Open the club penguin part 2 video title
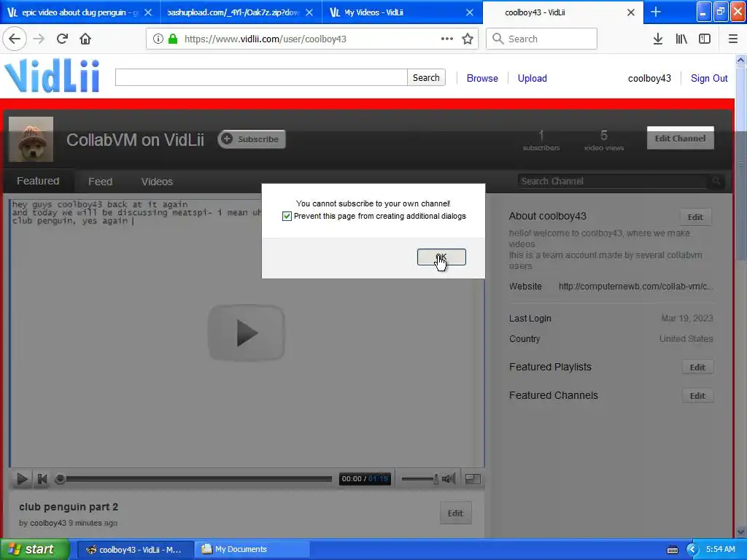 tap(69, 507)
